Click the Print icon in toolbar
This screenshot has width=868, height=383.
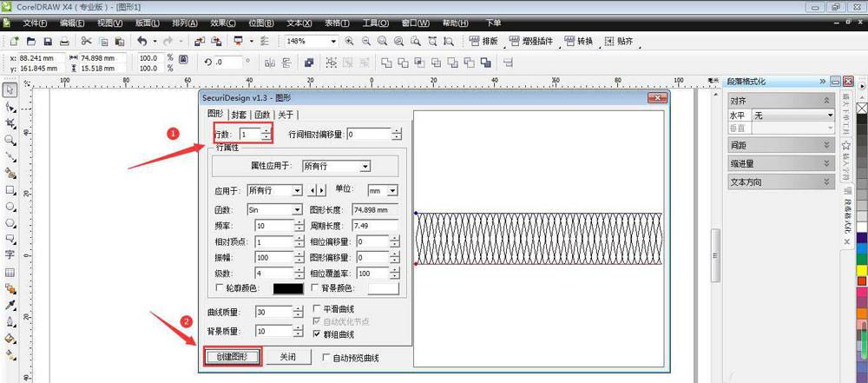[x=64, y=41]
